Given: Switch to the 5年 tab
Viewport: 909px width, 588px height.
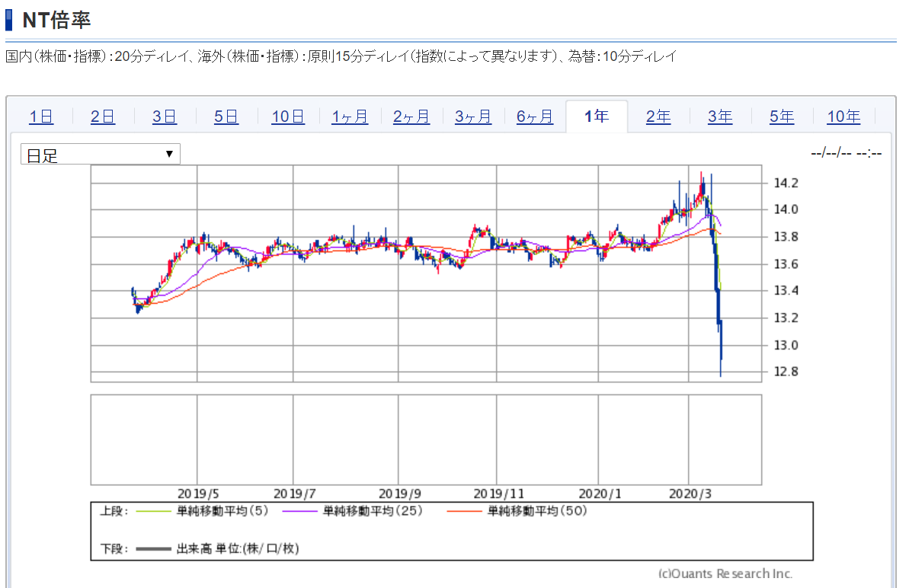Looking at the screenshot, I should (782, 117).
